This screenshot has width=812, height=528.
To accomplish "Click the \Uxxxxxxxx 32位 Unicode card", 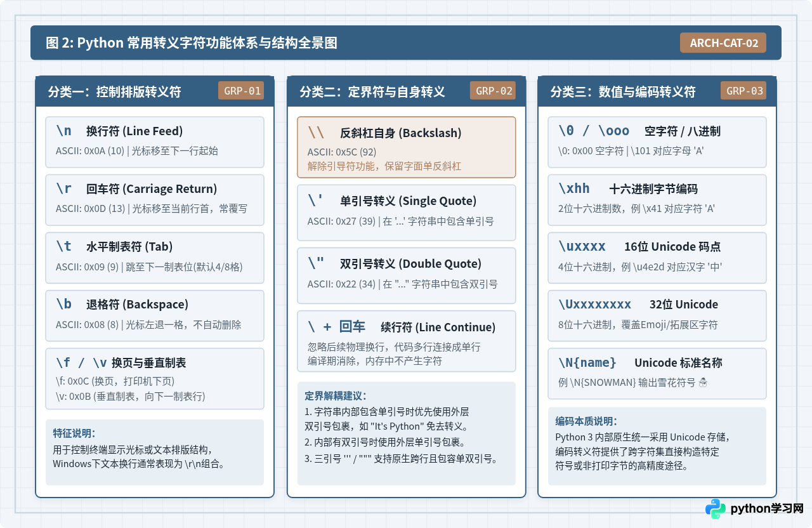I will coord(657,315).
